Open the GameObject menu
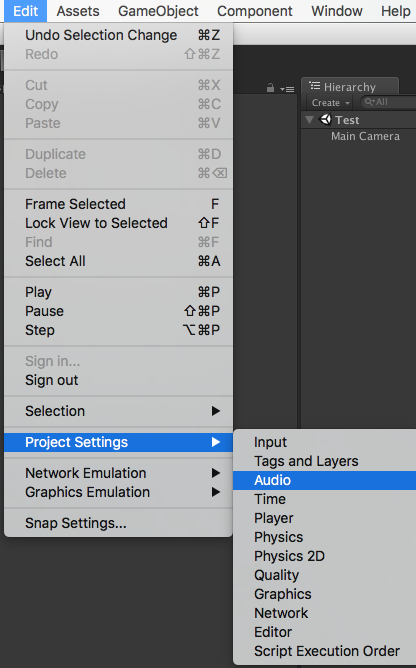Screen dimensions: 416x668 [x=159, y=11]
